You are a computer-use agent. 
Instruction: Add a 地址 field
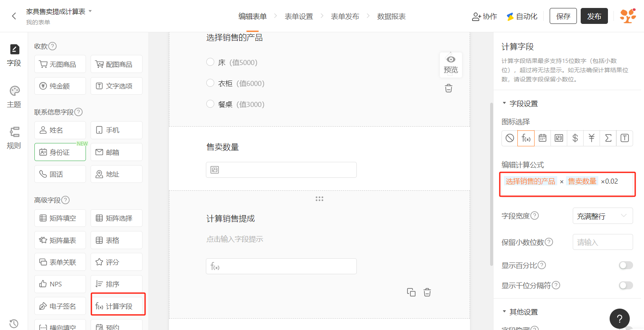click(x=117, y=174)
